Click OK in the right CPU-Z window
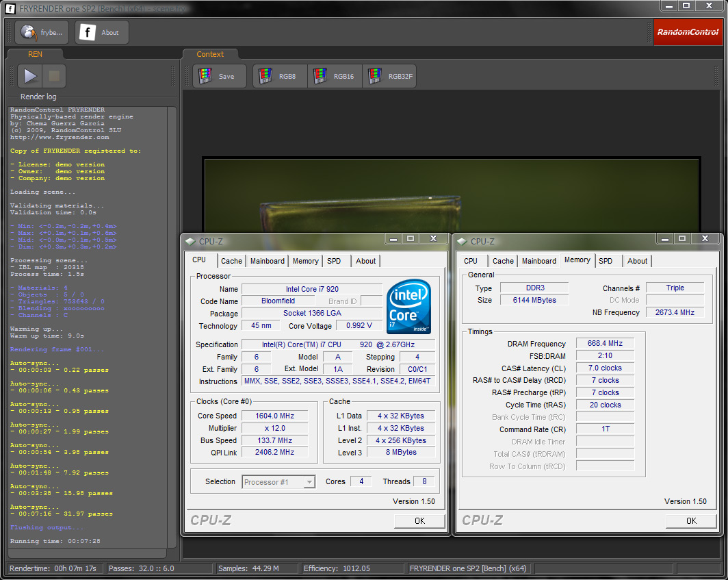This screenshot has height=580, width=728. (x=691, y=521)
